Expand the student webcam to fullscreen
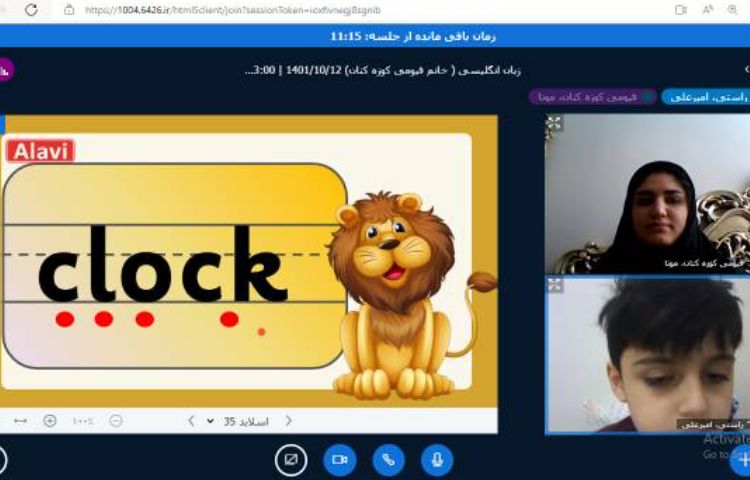 554,285
